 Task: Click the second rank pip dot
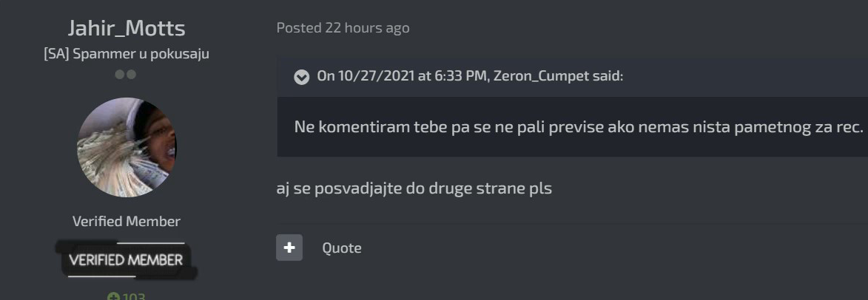[131, 75]
